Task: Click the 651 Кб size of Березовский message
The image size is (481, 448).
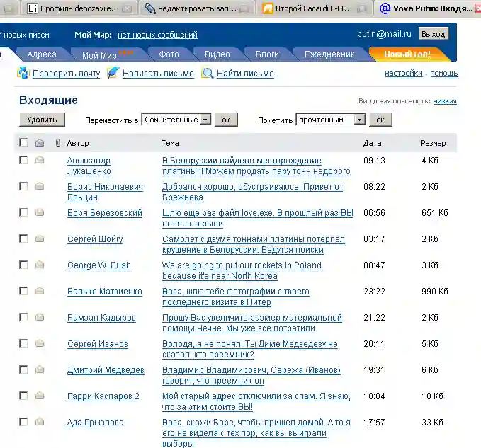Action: click(x=435, y=212)
